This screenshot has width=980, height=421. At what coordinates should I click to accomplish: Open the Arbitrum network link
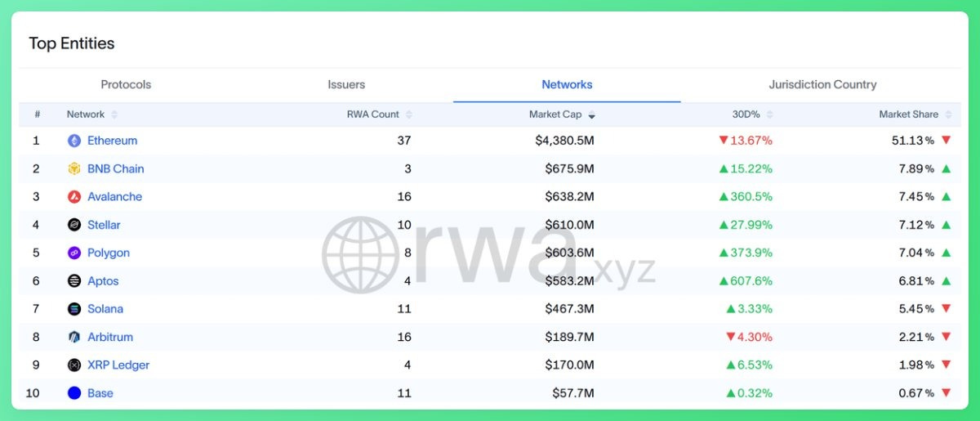110,337
